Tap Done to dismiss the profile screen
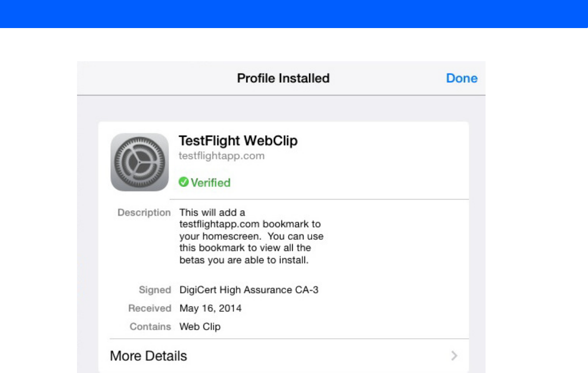This screenshot has width=588, height=373. point(462,78)
